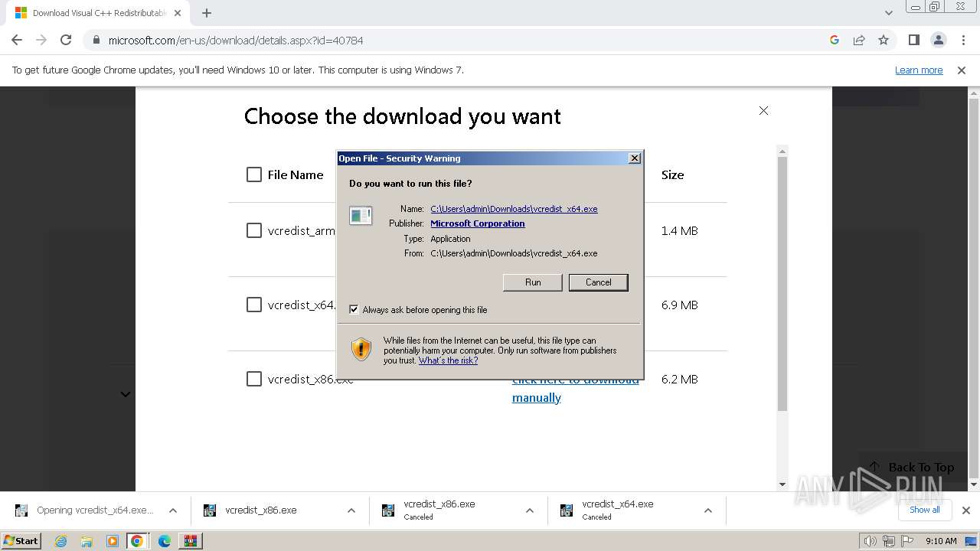The height and width of the screenshot is (551, 980).
Task: Close the downloads bar
Action: (x=966, y=510)
